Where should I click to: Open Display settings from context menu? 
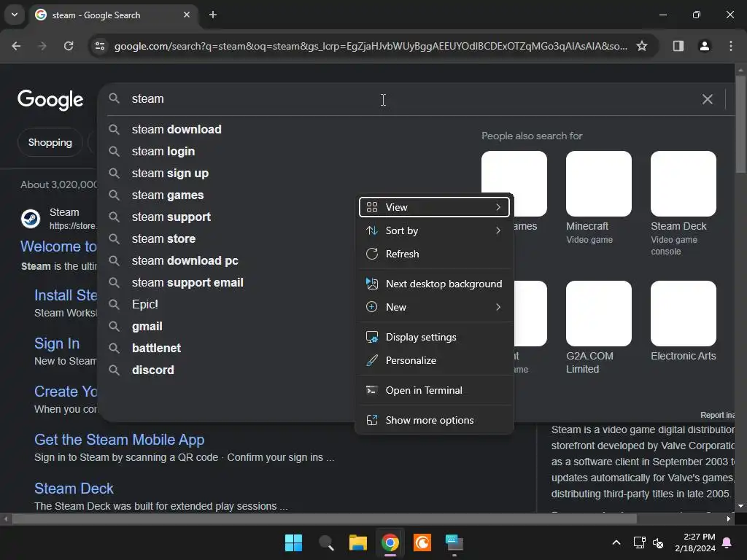434,337
